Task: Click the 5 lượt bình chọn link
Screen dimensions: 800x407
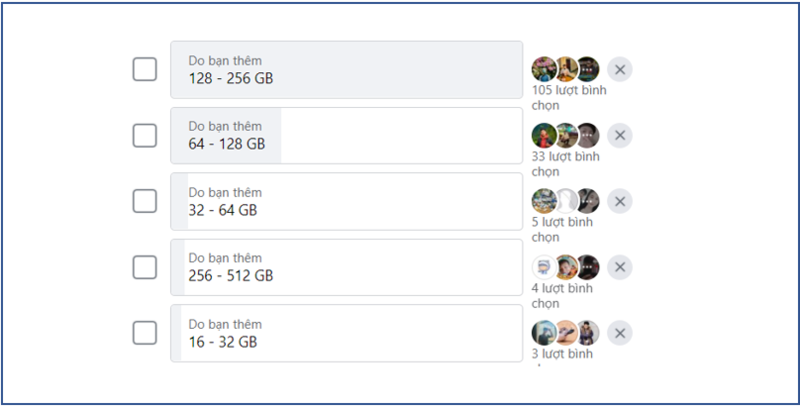Action: pyautogui.click(x=562, y=229)
